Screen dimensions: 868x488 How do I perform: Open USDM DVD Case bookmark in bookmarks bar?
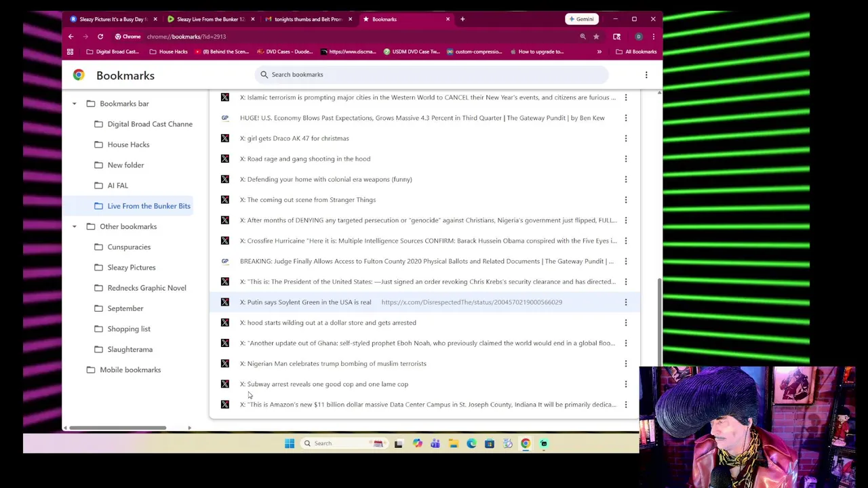pos(411,52)
